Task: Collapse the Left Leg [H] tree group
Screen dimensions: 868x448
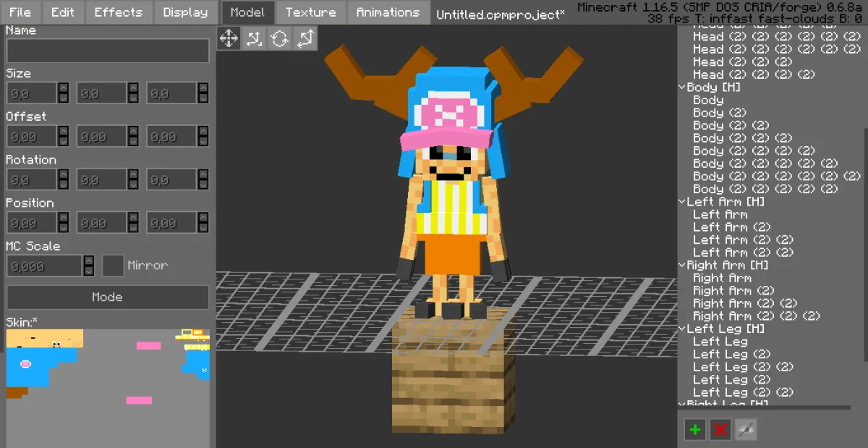Action: (682, 329)
